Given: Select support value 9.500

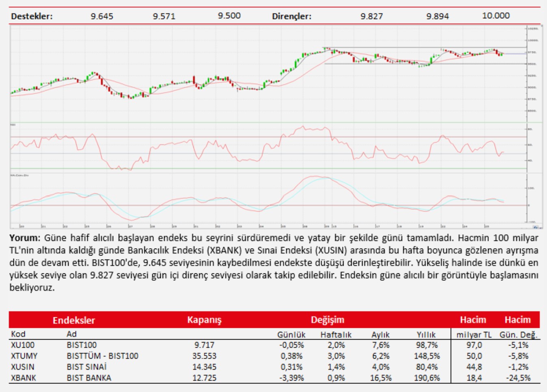Looking at the screenshot, I should click(229, 16).
